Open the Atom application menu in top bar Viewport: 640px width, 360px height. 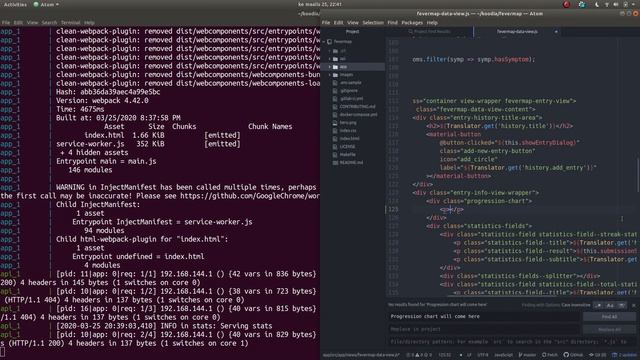(x=46, y=4)
